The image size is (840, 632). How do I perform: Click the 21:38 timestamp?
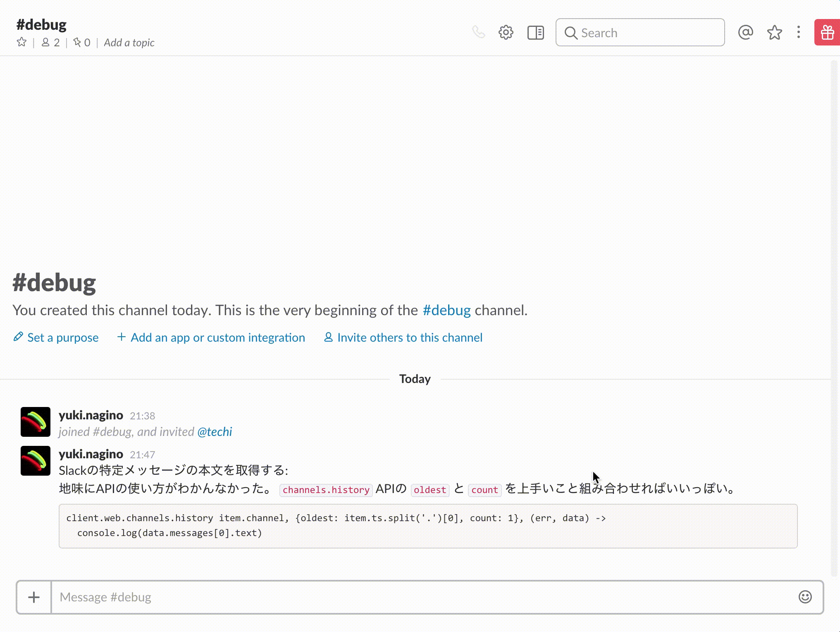coord(142,416)
